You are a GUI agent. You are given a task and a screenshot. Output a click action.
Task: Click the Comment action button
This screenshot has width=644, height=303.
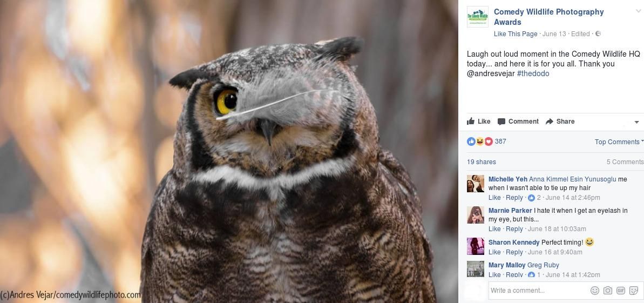click(518, 122)
